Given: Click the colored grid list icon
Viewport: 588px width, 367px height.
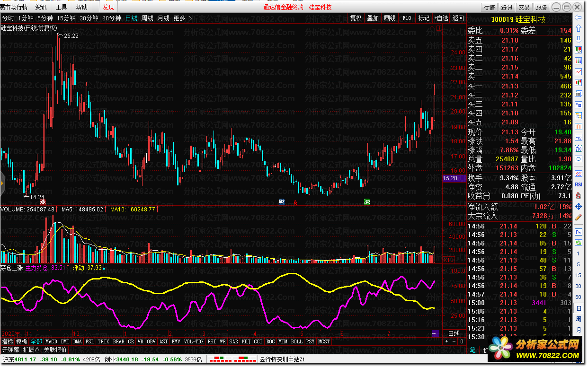Looking at the screenshot, I should tap(578, 61).
